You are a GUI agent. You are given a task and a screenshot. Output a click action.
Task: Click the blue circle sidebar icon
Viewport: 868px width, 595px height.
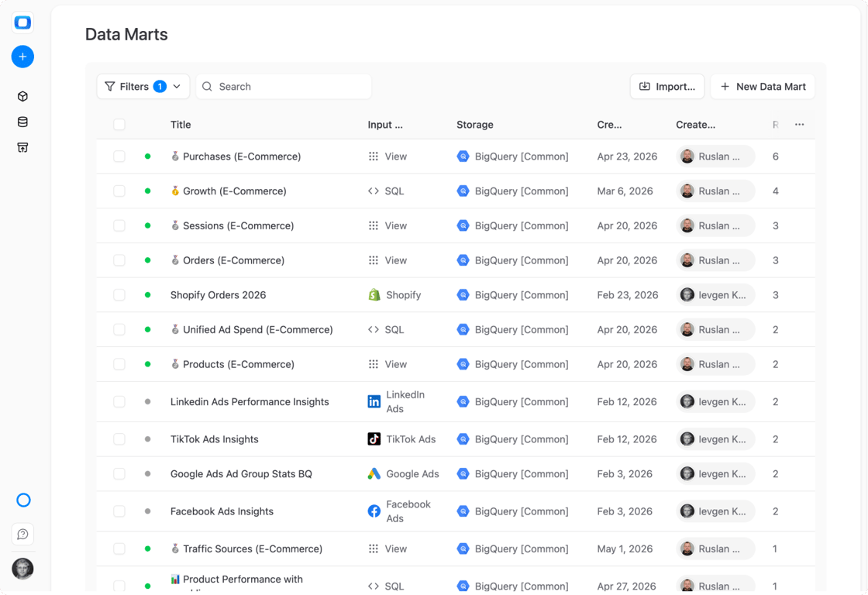point(23,500)
